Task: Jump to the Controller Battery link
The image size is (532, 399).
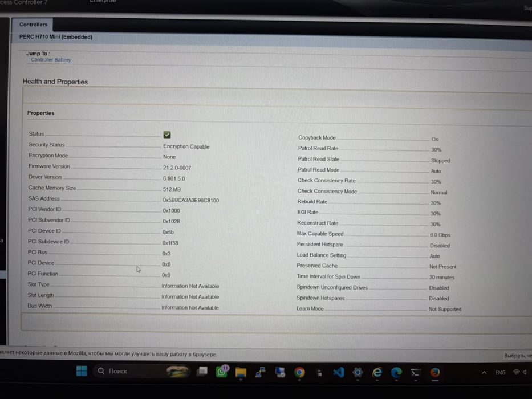Action: [x=51, y=60]
